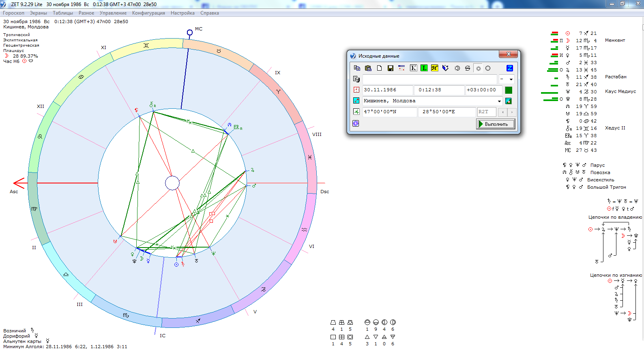Image resolution: width=644 pixels, height=349 pixels.
Task: Click the Выполнить button
Action: [496, 124]
